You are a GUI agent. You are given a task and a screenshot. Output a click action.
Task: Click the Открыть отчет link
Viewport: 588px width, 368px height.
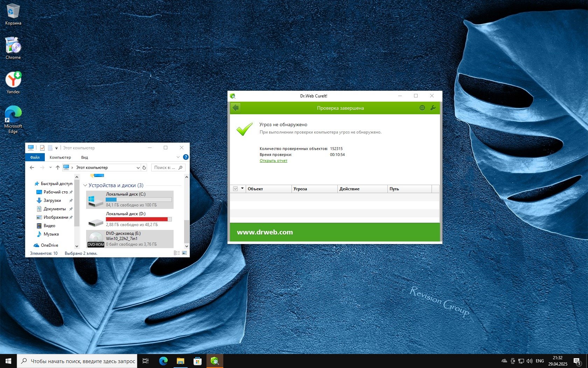273,161
